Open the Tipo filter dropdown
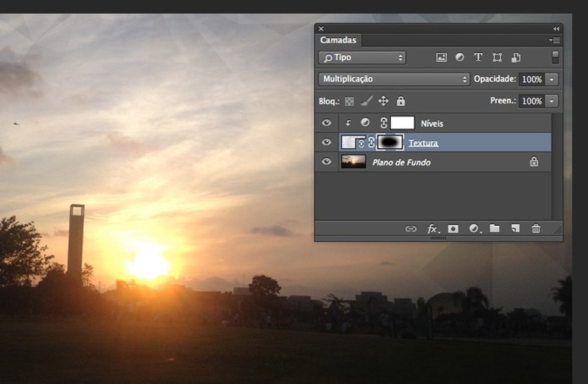This screenshot has width=588, height=384. (362, 58)
